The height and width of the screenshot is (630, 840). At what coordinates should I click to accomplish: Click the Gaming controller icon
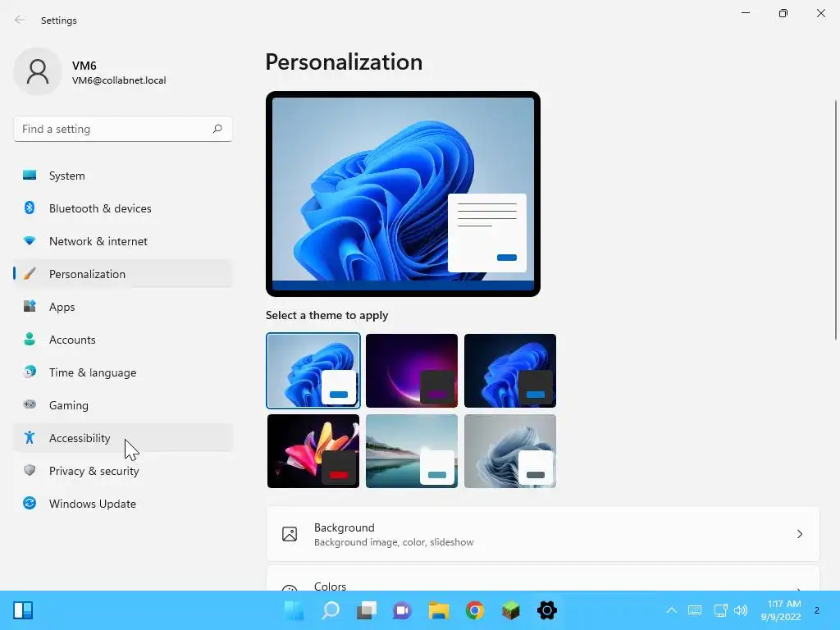[30, 404]
